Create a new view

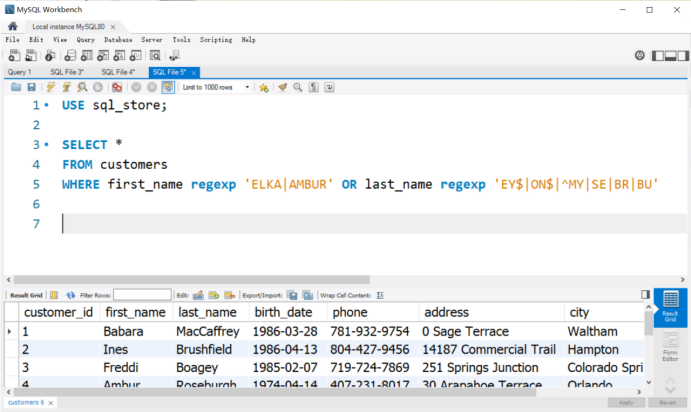coord(103,56)
